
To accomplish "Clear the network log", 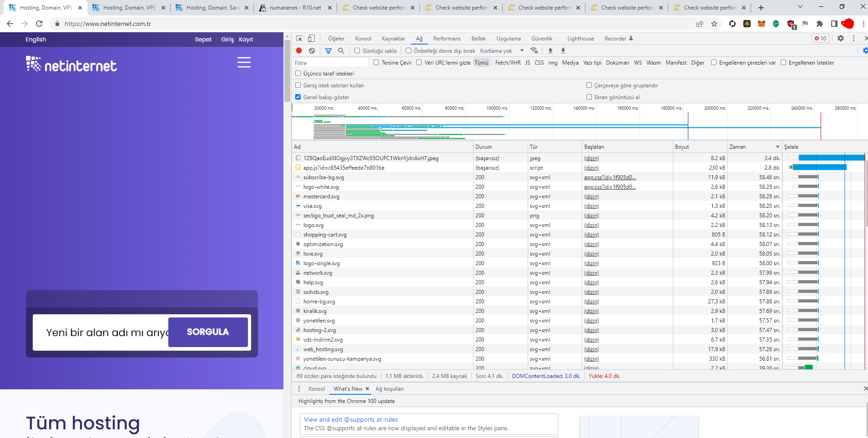I will coord(312,51).
